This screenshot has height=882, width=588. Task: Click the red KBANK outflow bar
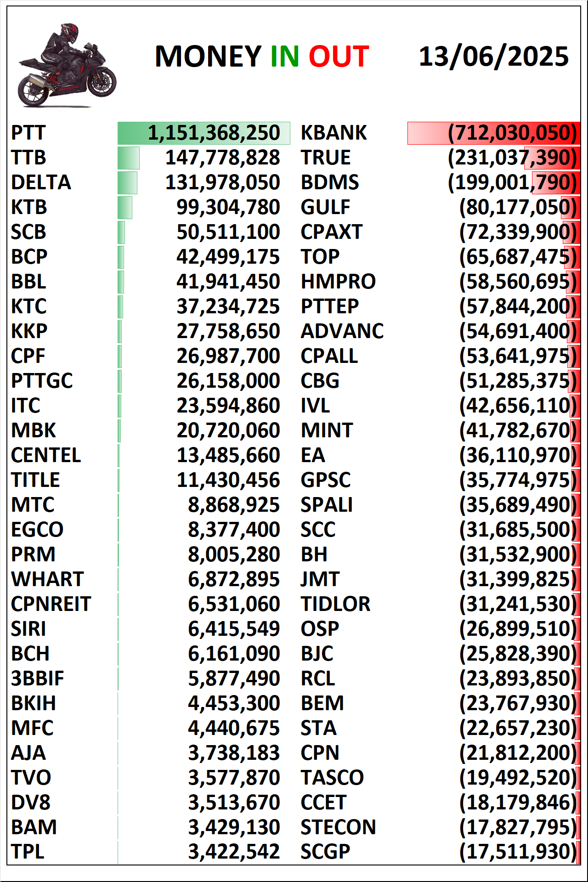494,133
